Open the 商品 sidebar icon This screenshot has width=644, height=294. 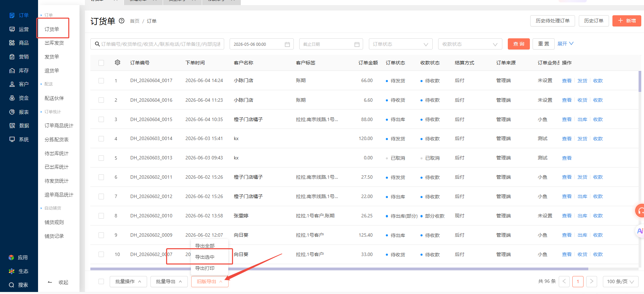[12, 43]
